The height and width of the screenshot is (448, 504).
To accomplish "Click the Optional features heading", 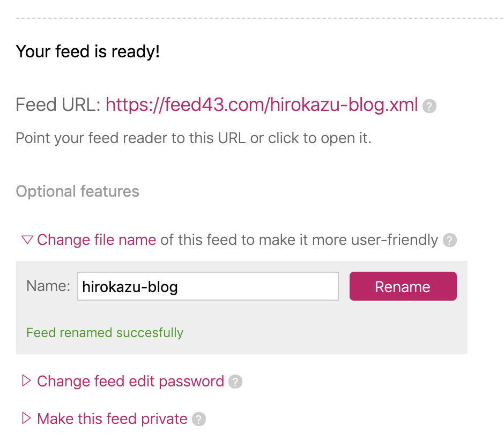I will pyautogui.click(x=77, y=191).
